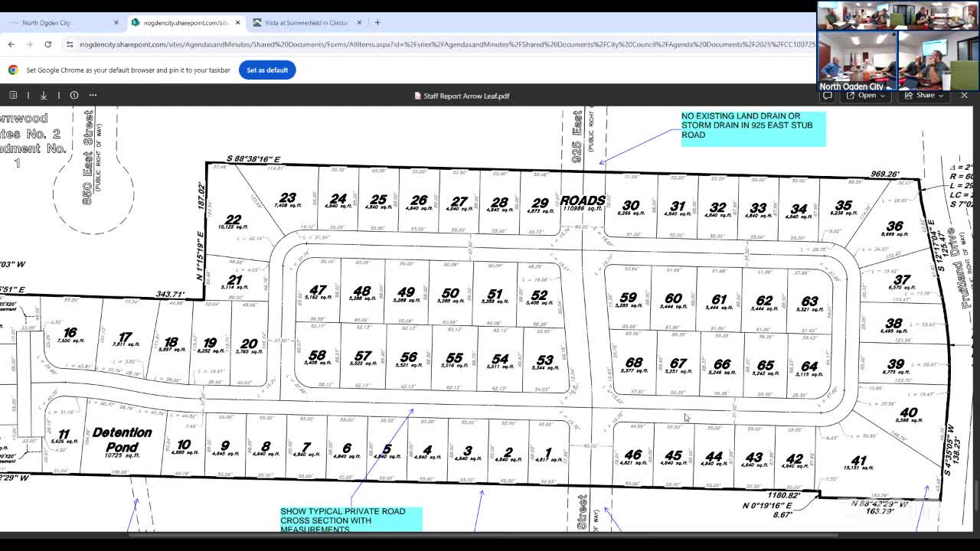This screenshot has width=980, height=551.
Task: Switch to the North Ogden City tab
Action: pos(63,22)
